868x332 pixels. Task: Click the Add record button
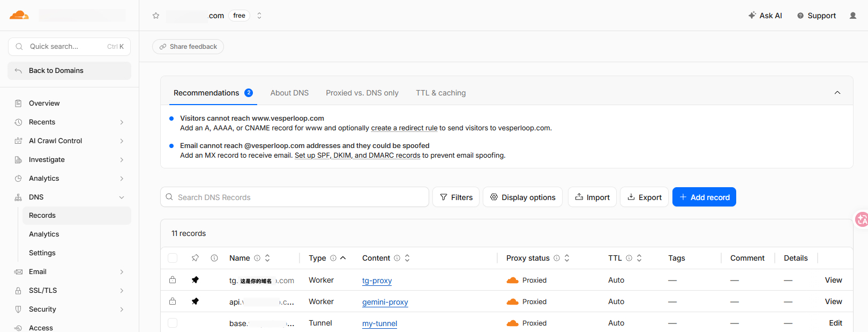704,197
